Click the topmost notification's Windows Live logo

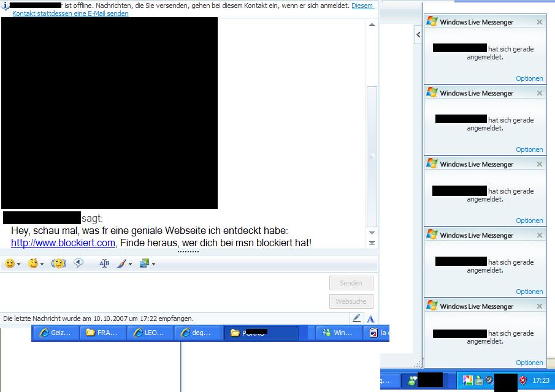coord(432,21)
